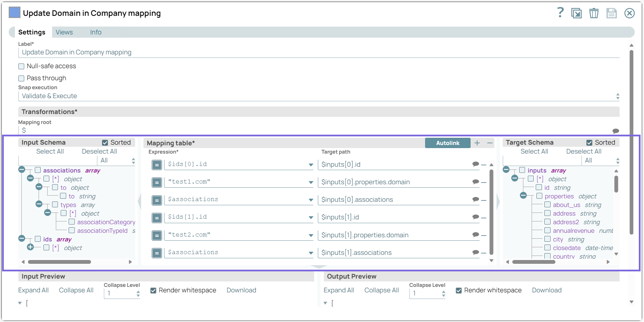The image size is (644, 322).
Task: Click comment bubble next to Mapping root
Action: (x=616, y=131)
